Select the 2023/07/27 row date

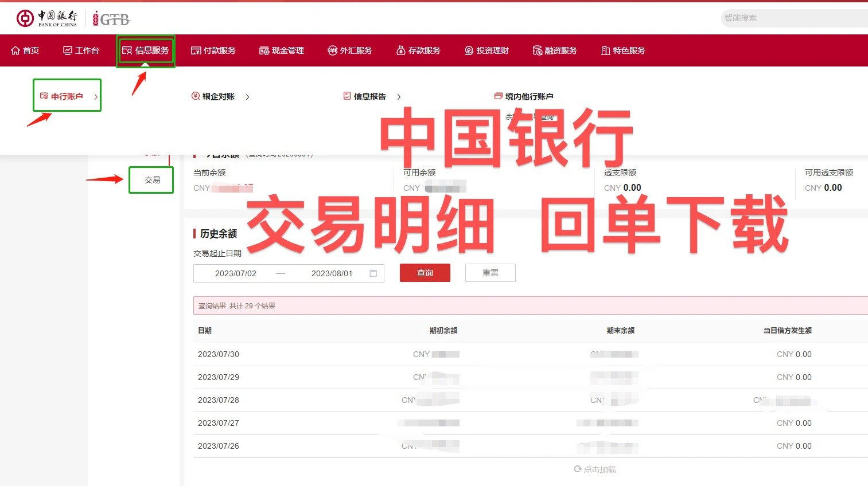(x=219, y=423)
